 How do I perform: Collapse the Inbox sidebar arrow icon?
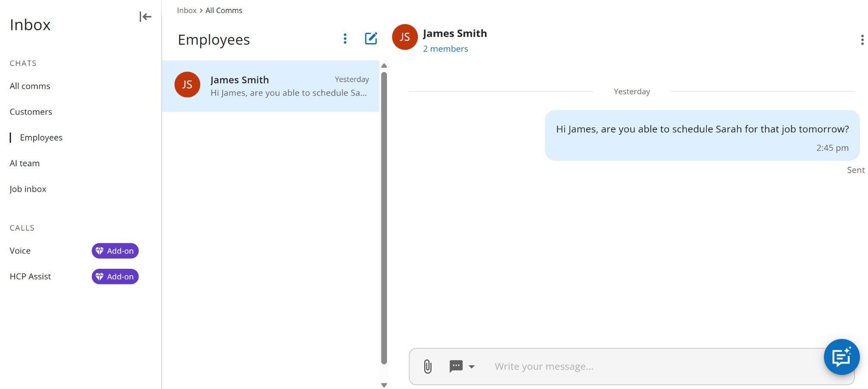coord(145,17)
